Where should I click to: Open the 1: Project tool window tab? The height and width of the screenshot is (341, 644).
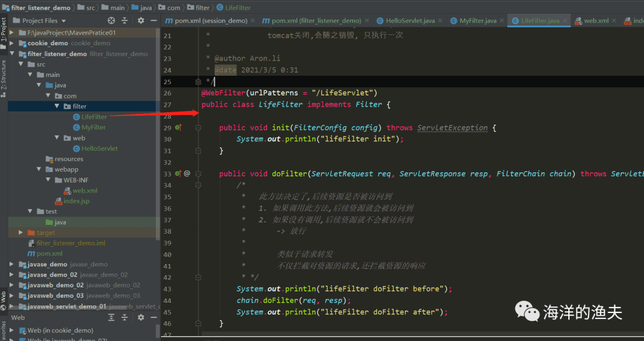pyautogui.click(x=4, y=33)
